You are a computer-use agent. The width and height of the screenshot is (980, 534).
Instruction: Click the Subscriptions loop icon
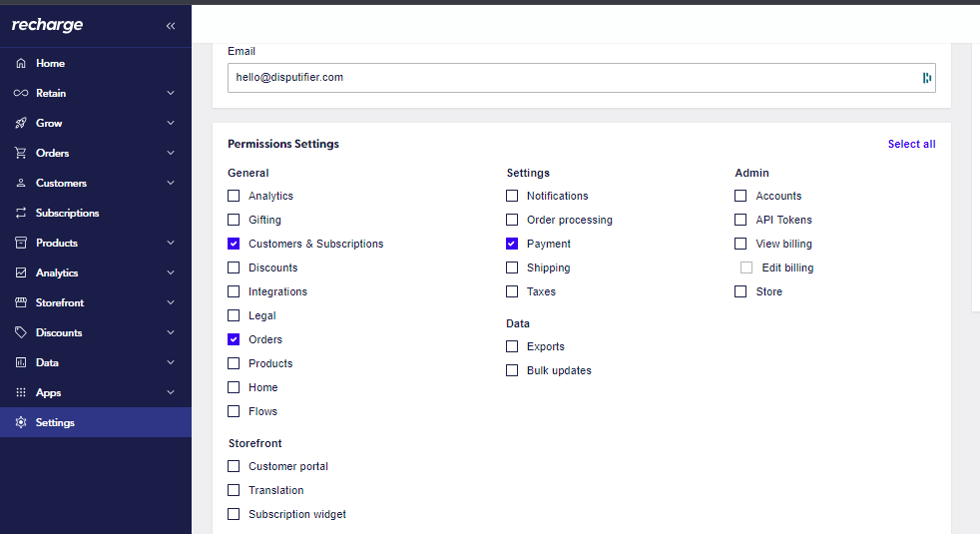tap(21, 214)
